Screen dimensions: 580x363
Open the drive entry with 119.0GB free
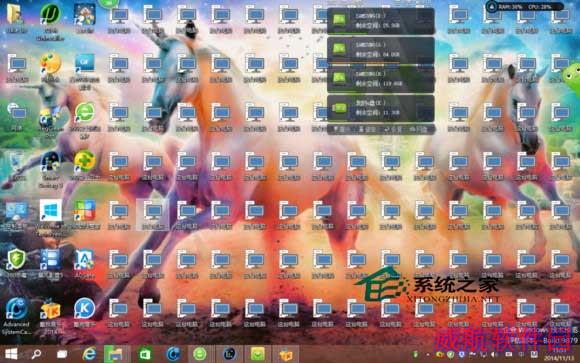pyautogui.click(x=381, y=79)
